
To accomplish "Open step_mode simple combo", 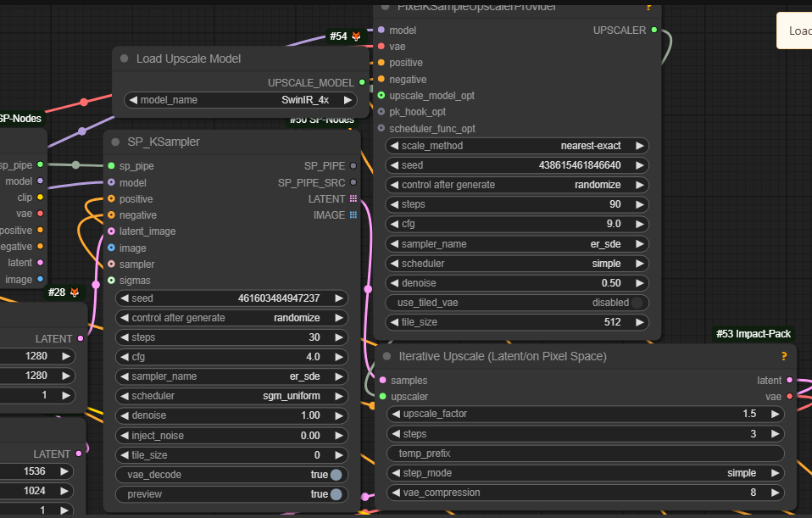I will pyautogui.click(x=585, y=473).
